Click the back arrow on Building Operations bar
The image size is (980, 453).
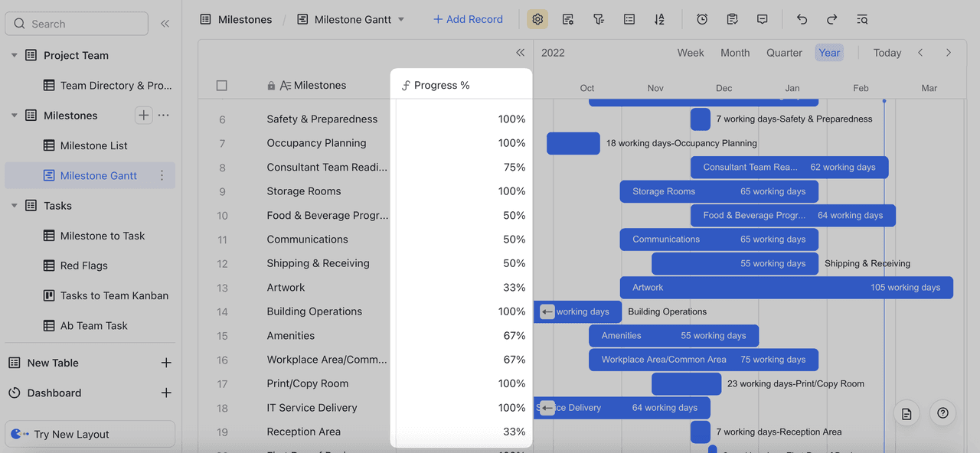[x=547, y=311]
